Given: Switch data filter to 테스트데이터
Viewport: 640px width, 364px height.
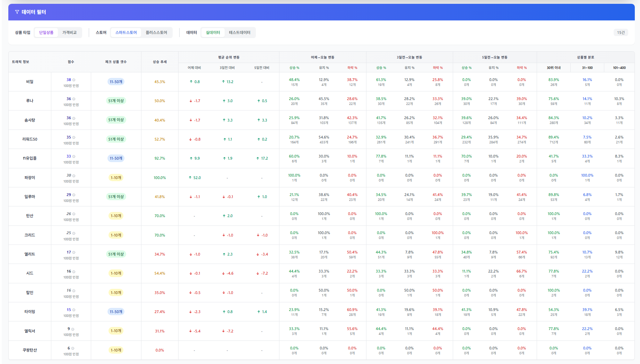Looking at the screenshot, I should click(240, 33).
